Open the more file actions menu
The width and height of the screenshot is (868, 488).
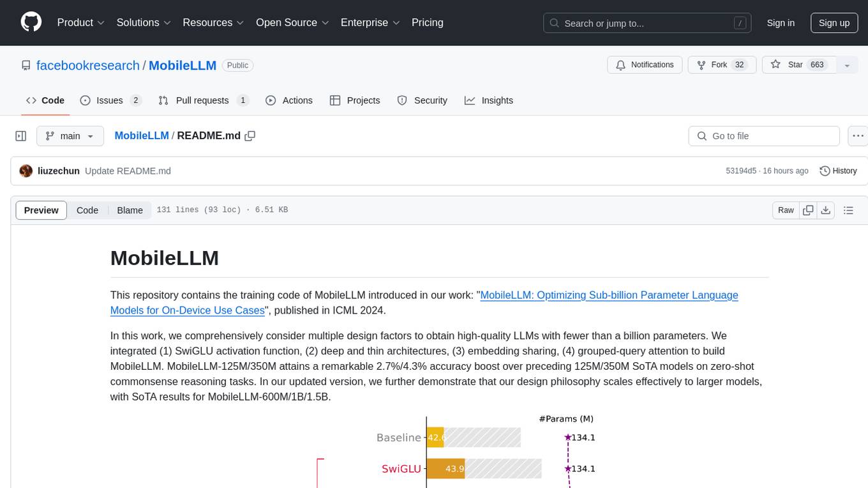pos(858,136)
